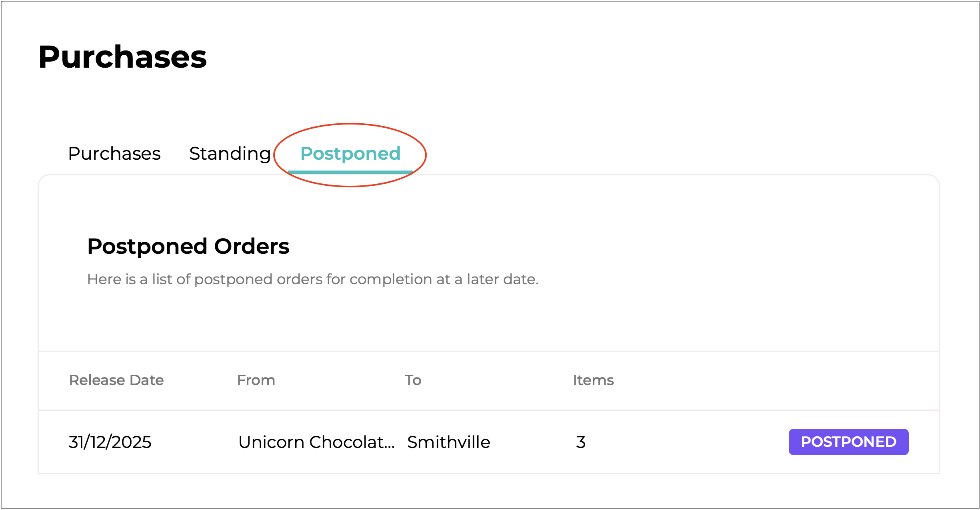
Task: Open the Standing tab
Action: pyautogui.click(x=230, y=154)
